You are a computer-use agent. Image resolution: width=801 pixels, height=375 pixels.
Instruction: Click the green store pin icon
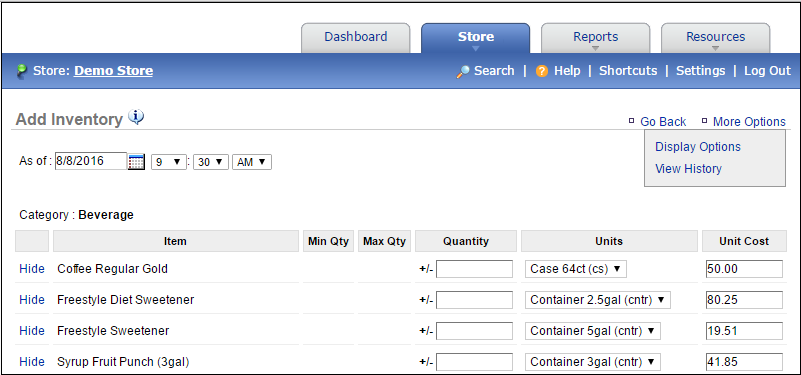pos(22,71)
